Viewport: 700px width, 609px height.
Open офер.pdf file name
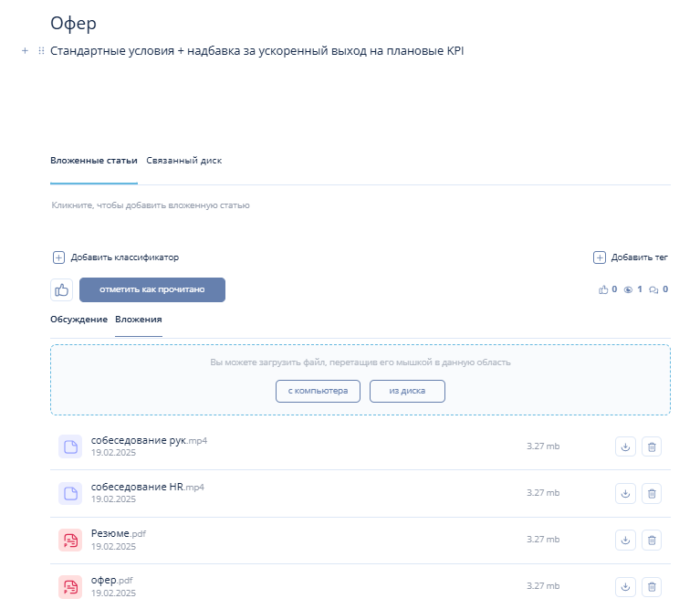click(x=111, y=581)
